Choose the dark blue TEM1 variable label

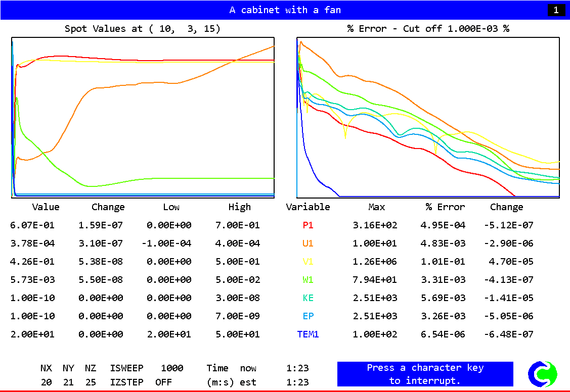click(x=308, y=334)
